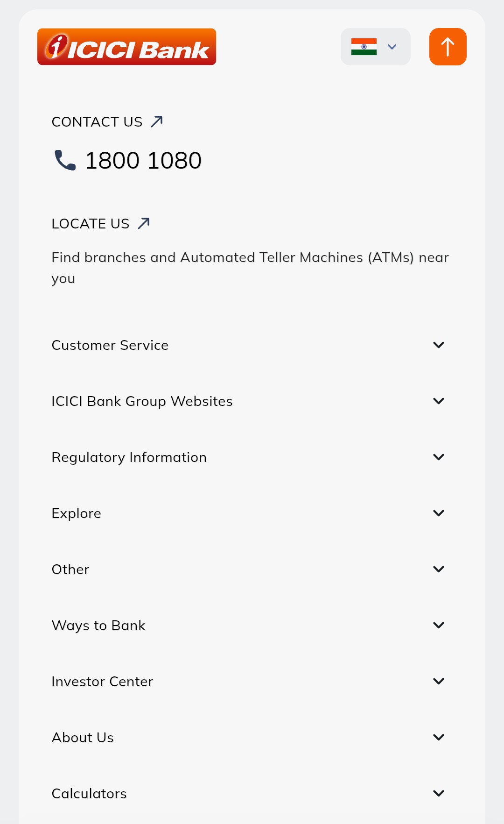Expand the Customer Service section
Screen dimensions: 504x824
tap(438, 345)
